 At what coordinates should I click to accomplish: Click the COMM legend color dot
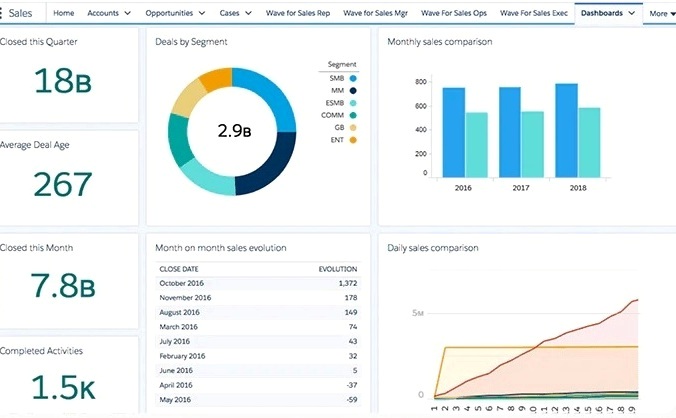tap(353, 115)
